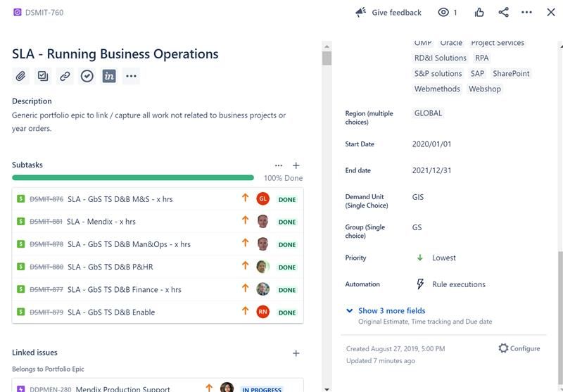This screenshot has width=563, height=392.
Task: Open subtask DSMIT-879 link
Action: [46, 312]
